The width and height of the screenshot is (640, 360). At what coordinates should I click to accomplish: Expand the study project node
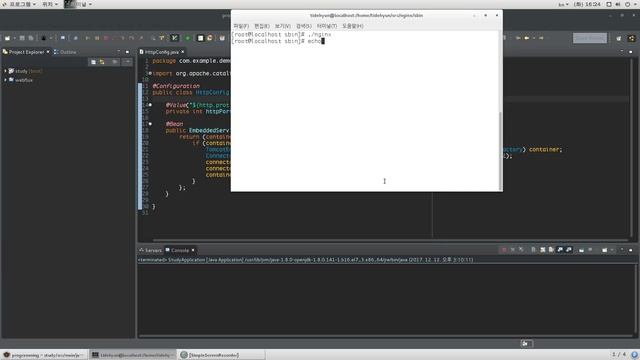pyautogui.click(x=5, y=71)
